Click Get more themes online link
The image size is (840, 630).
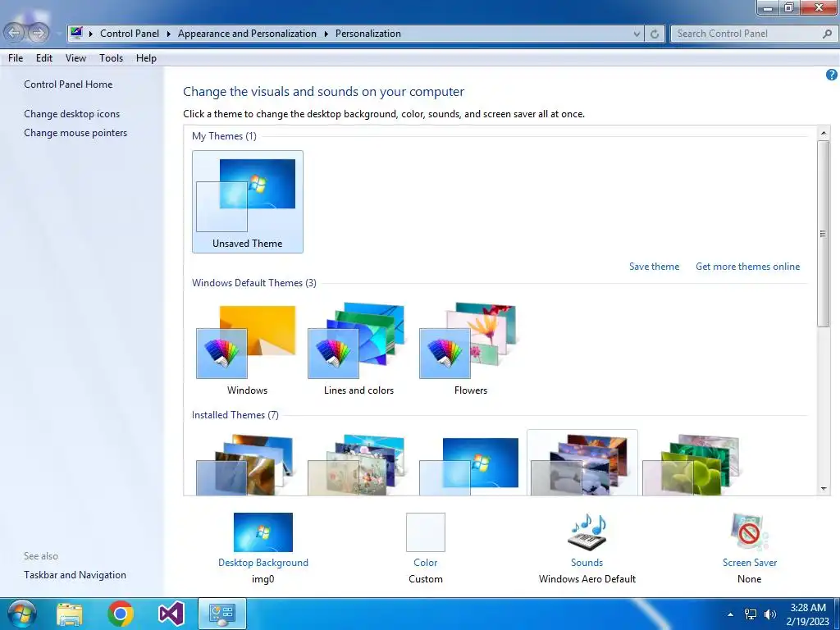click(747, 267)
